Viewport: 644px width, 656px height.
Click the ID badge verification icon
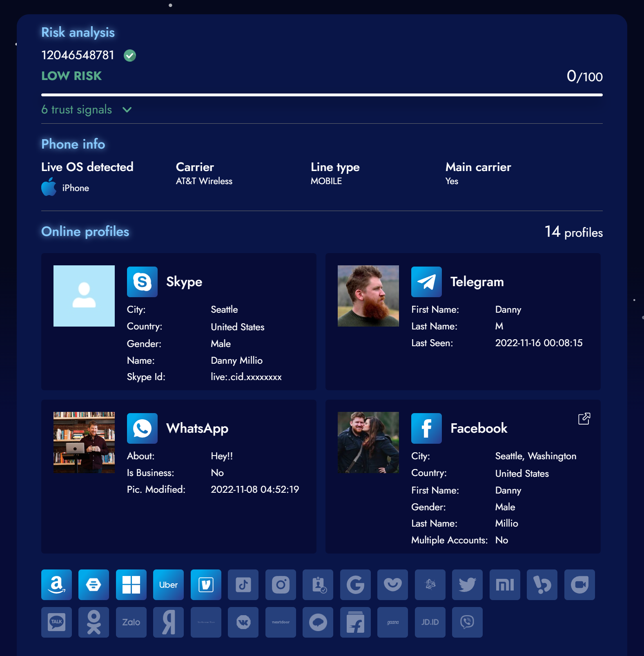(x=318, y=585)
